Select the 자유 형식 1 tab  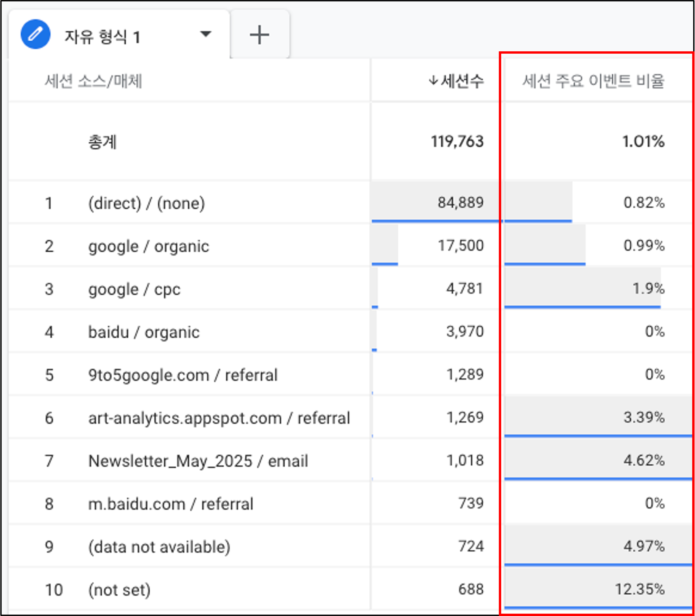click(119, 34)
